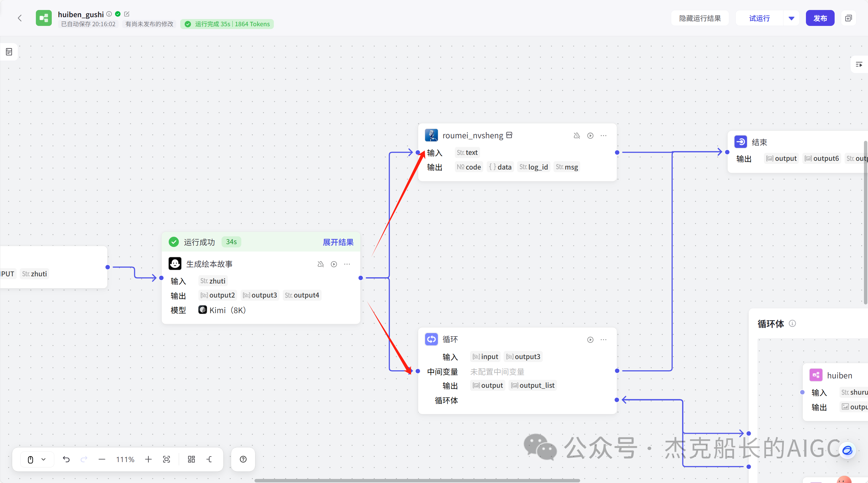
Task: Open more options on 循环 node
Action: [604, 340]
